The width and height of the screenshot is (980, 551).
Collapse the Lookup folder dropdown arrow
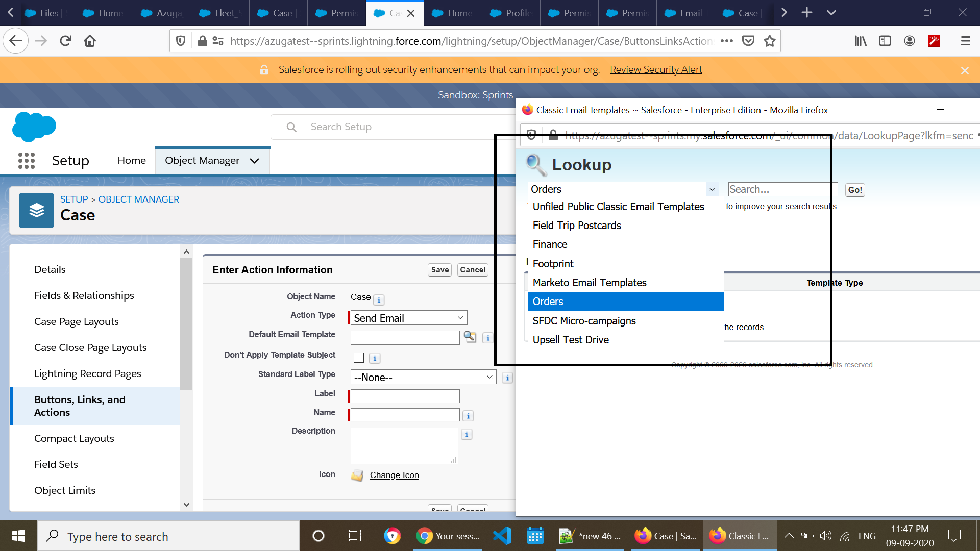[712, 189]
